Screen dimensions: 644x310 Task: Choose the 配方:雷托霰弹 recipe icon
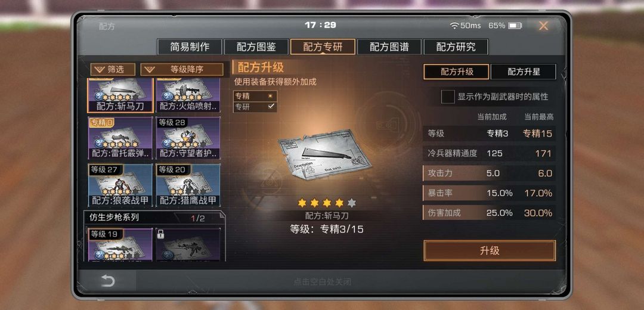[120, 138]
